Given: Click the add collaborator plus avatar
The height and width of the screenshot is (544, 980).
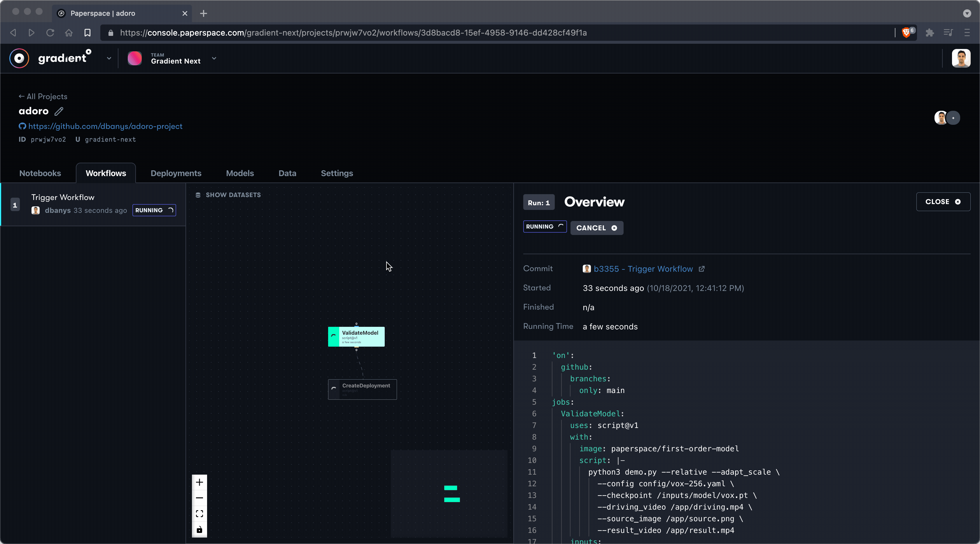Looking at the screenshot, I should point(953,118).
